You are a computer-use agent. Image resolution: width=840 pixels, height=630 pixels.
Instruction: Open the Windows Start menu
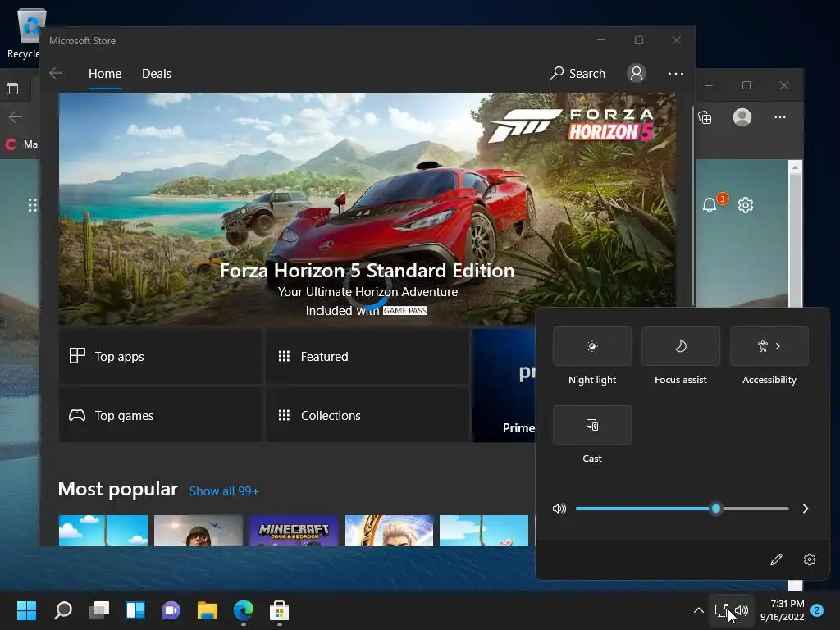tap(26, 610)
